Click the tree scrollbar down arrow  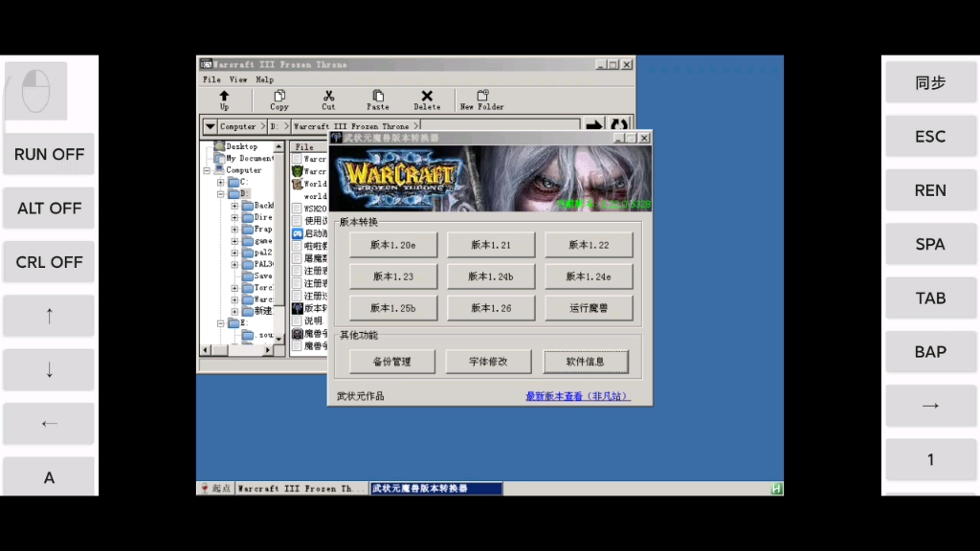278,338
